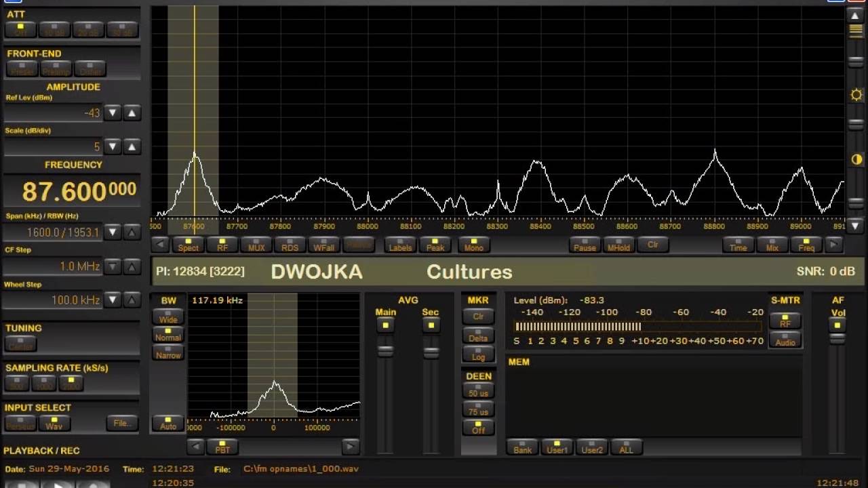Select Narrow bandwidth
868x488 pixels.
(x=168, y=352)
